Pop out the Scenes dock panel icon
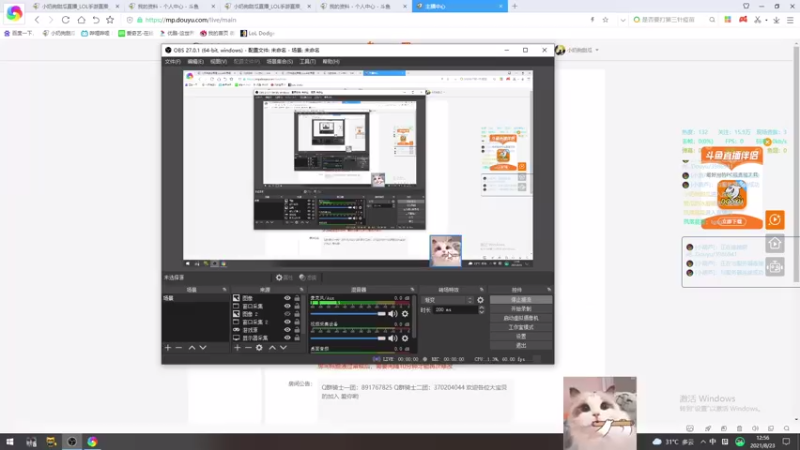The width and height of the screenshot is (800, 450). pyautogui.click(x=224, y=289)
